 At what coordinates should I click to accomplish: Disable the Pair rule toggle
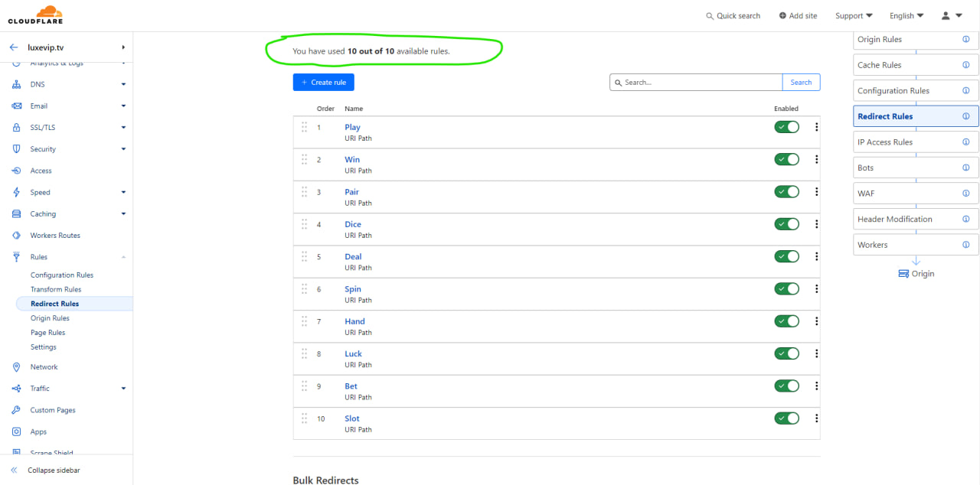click(786, 192)
